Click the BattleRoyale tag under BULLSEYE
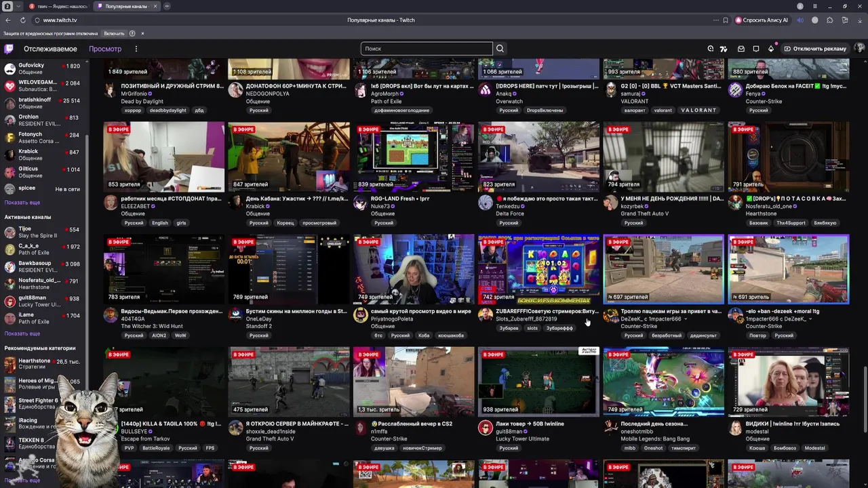Viewport: 868px width, 488px height. tap(156, 448)
